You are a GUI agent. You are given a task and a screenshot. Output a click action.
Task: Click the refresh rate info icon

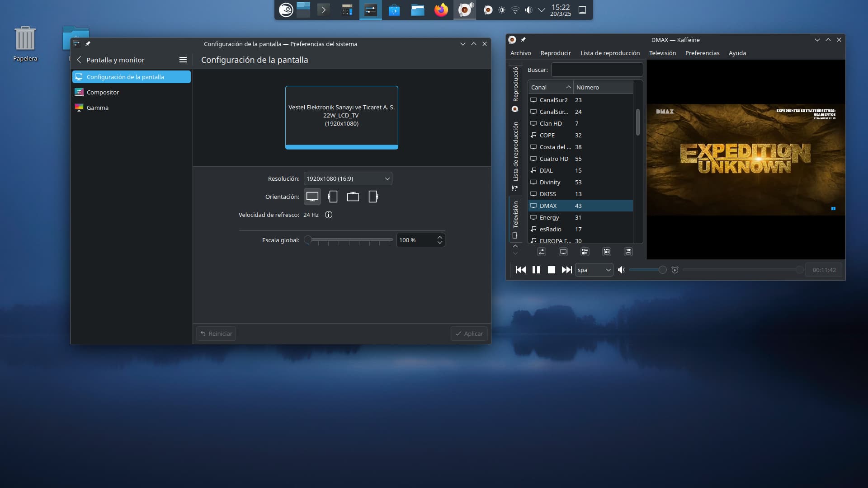click(x=329, y=215)
